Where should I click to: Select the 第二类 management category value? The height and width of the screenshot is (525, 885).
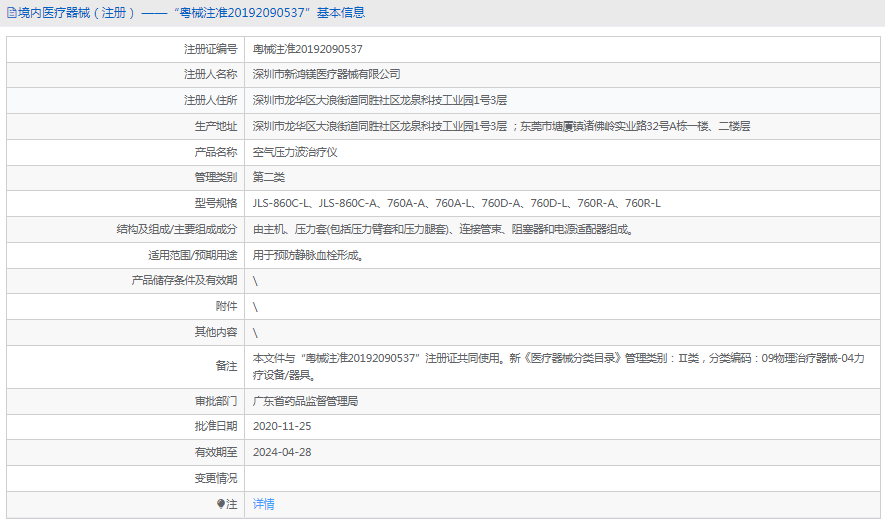(x=269, y=177)
